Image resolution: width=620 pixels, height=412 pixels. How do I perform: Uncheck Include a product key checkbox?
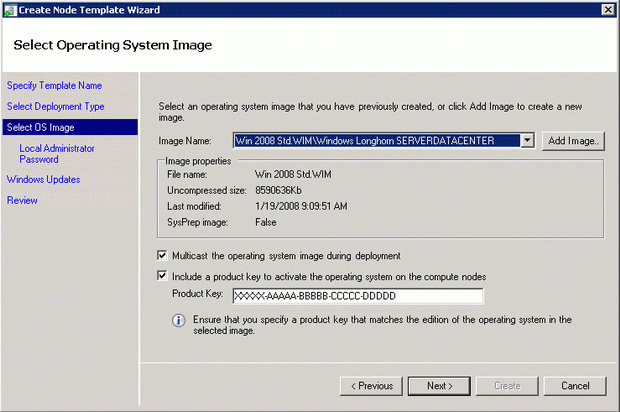pyautogui.click(x=164, y=276)
